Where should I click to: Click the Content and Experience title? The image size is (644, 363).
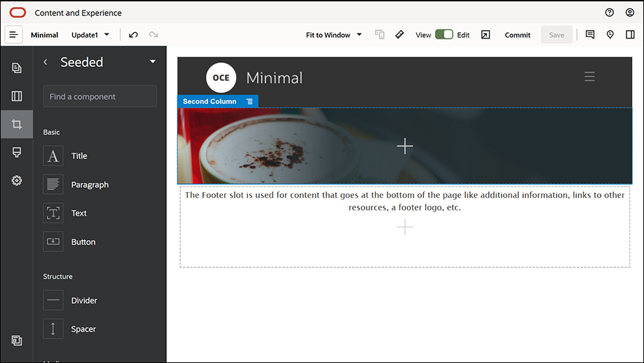78,13
